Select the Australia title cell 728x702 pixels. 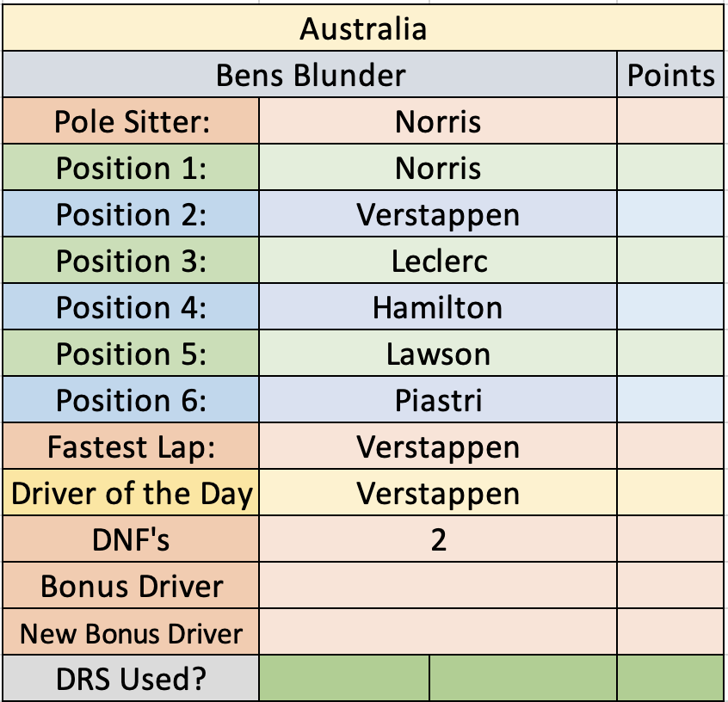pos(363,28)
